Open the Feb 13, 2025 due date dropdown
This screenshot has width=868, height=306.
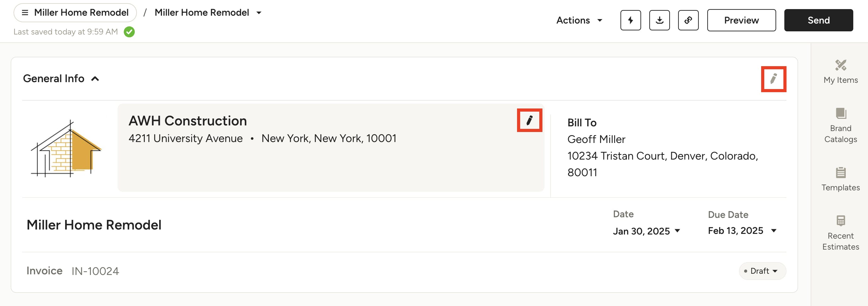coord(742,230)
